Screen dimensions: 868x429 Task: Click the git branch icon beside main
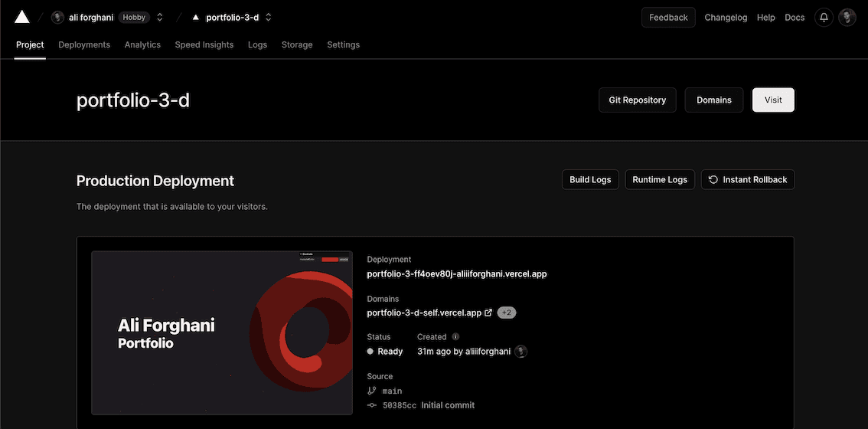click(371, 391)
